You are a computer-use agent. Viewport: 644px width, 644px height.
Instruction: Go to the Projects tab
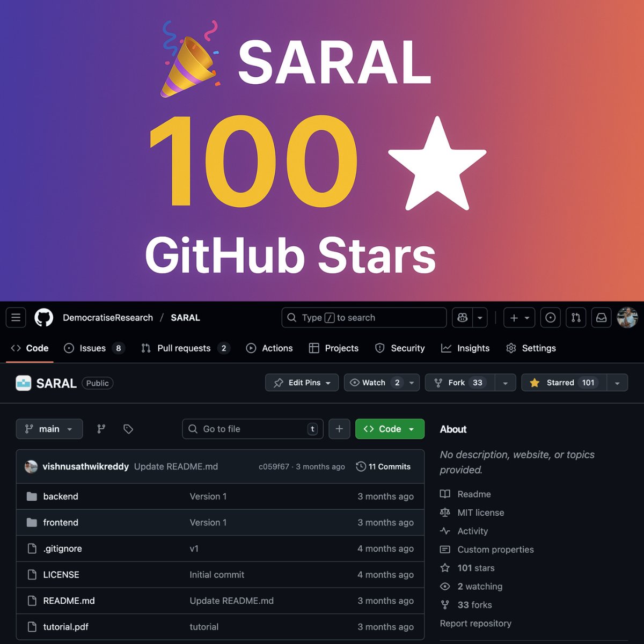pos(334,348)
